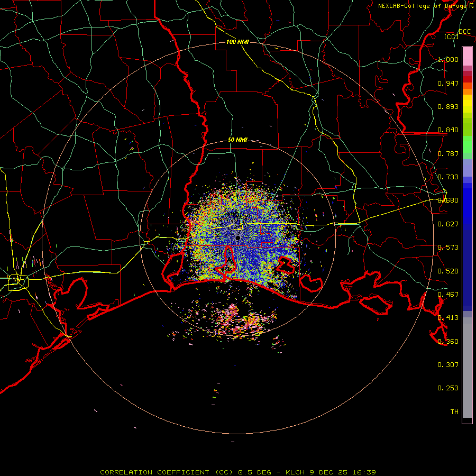
Task: Click the 0.947 color scale value
Action: (x=448, y=83)
